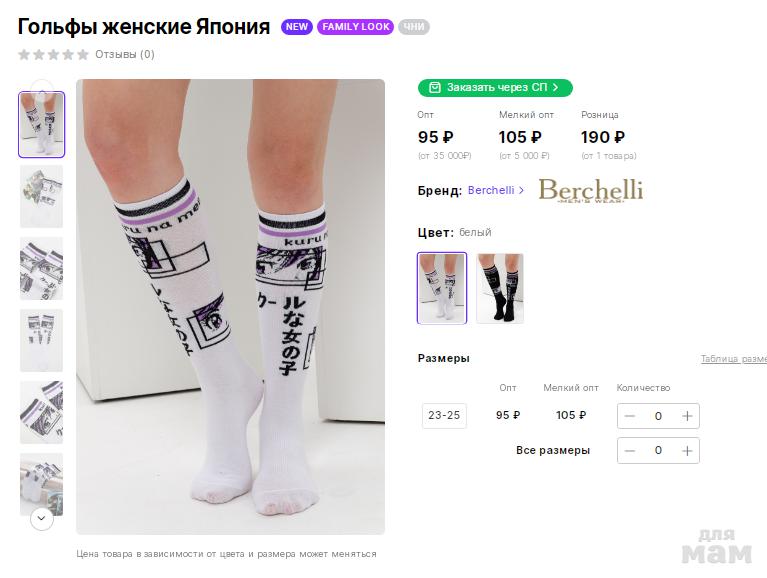Decrease quantity for size 23-25 with minus

point(630,416)
